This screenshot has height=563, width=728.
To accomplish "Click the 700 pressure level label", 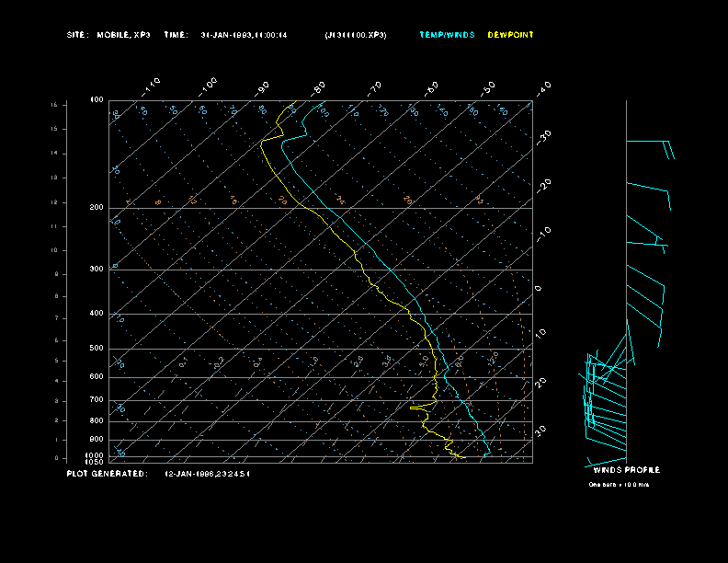I will pyautogui.click(x=97, y=399).
